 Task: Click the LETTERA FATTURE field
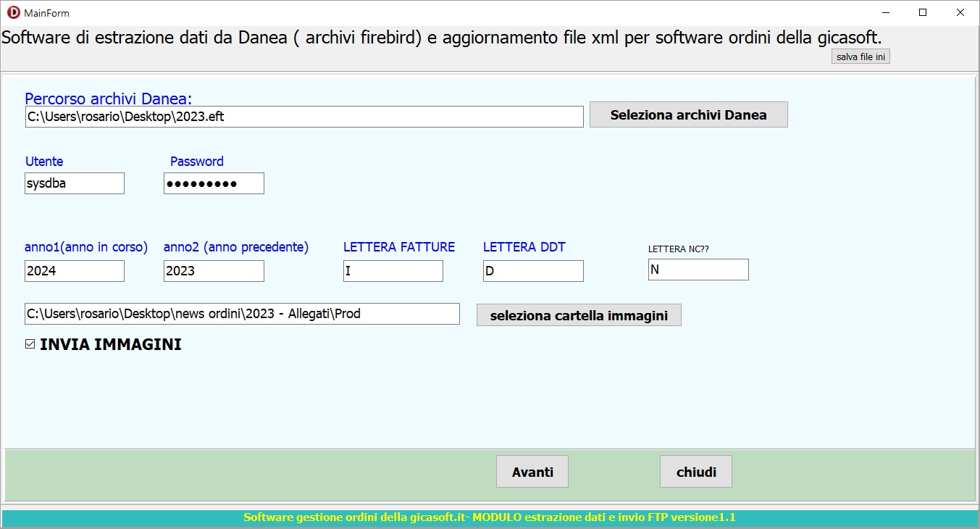tap(393, 271)
